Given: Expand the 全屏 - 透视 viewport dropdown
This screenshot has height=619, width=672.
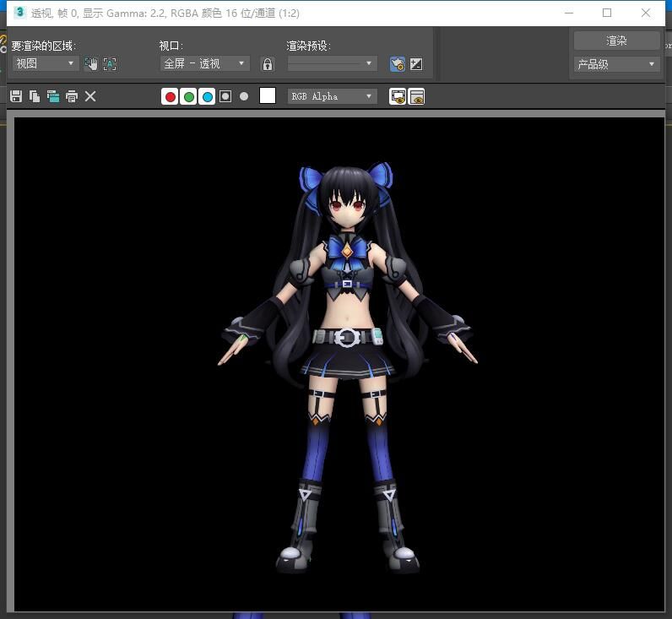Looking at the screenshot, I should pyautogui.click(x=205, y=63).
